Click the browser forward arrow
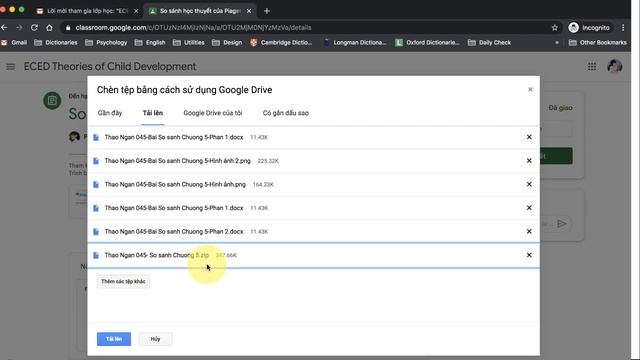This screenshot has width=640, height=360. coord(20,28)
